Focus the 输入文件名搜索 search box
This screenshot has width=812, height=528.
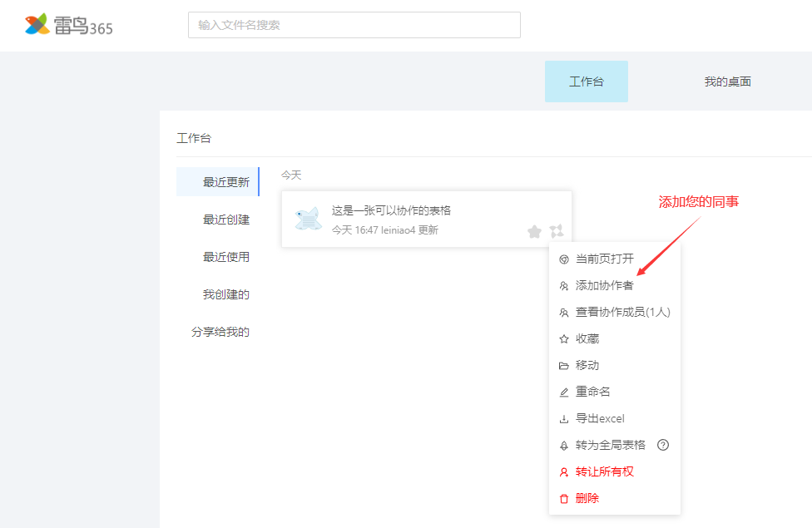click(354, 25)
